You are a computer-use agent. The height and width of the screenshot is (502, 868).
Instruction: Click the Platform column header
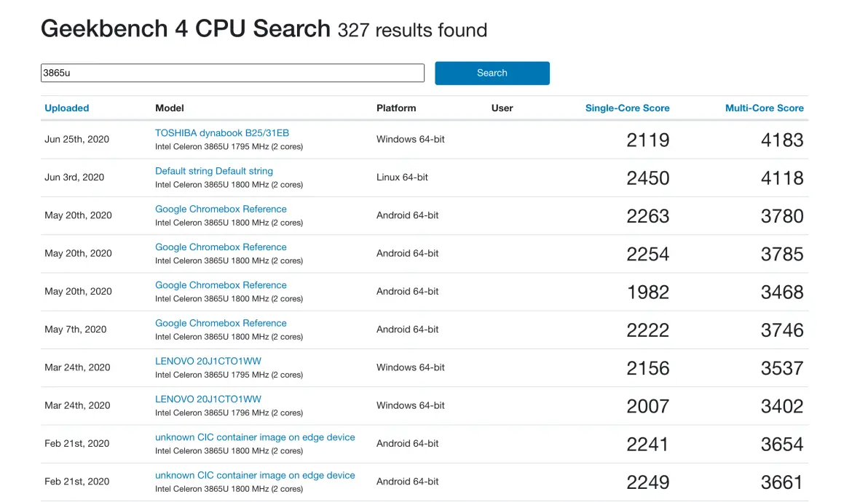pyautogui.click(x=396, y=108)
